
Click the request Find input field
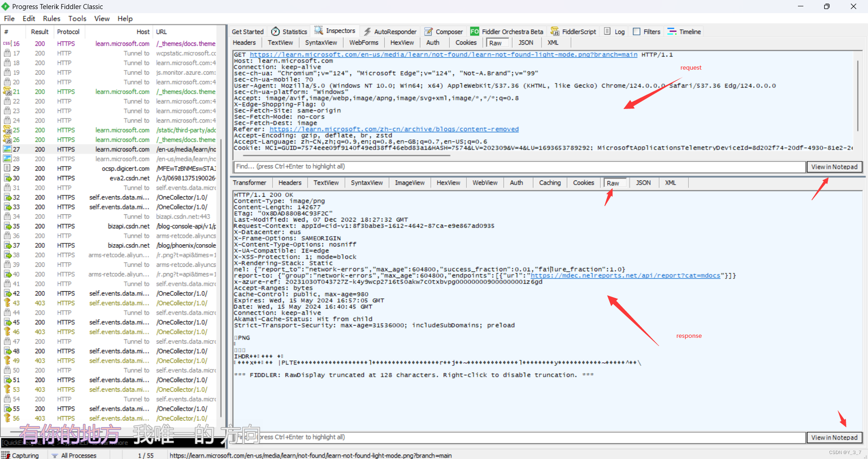tap(519, 166)
